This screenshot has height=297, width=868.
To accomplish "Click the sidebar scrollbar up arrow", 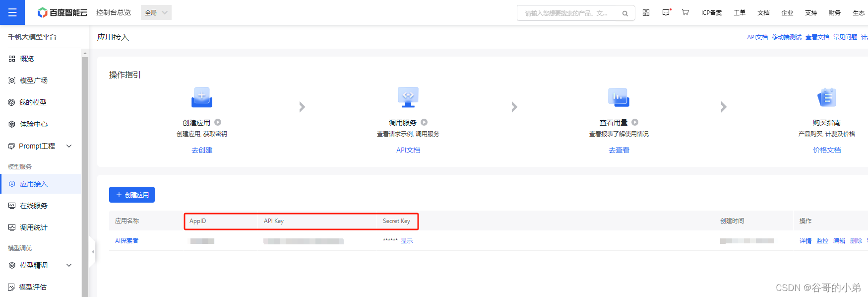I will (x=85, y=53).
